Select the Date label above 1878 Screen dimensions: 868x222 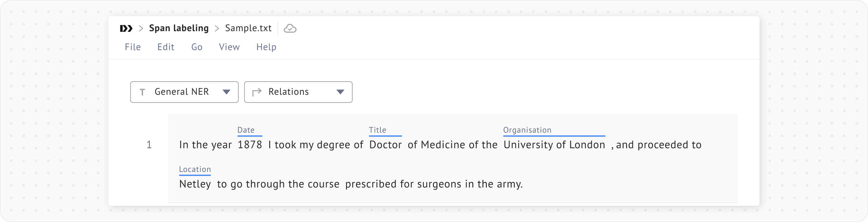(x=246, y=130)
